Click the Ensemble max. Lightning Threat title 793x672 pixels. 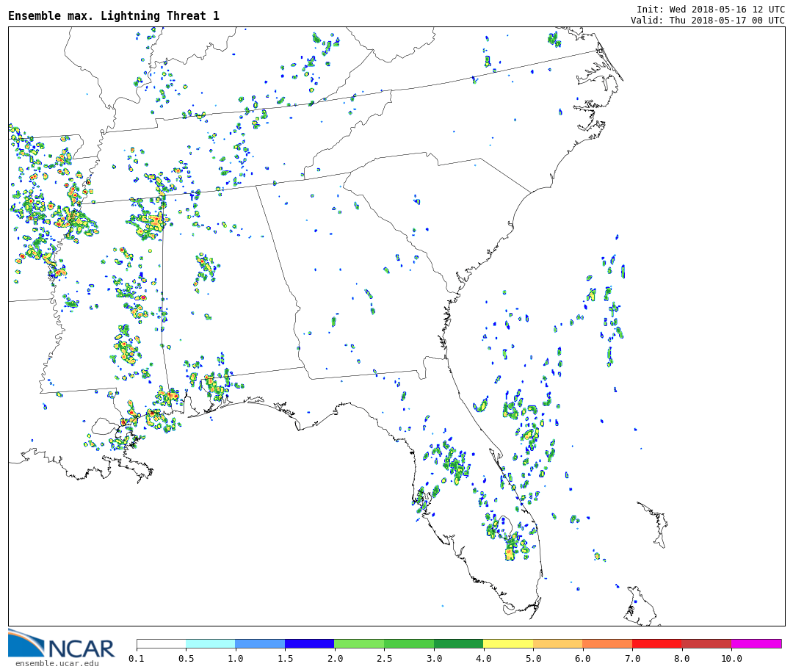[114, 16]
